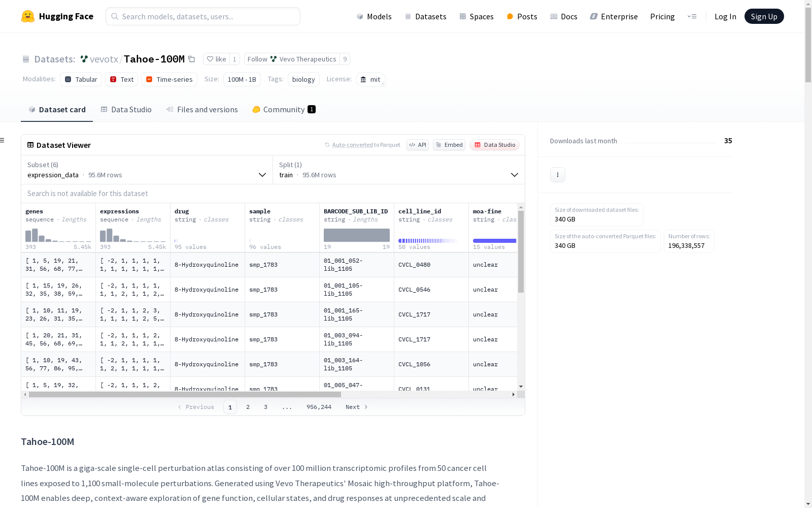Open the Pricing page
The height and width of the screenshot is (508, 812).
662,16
